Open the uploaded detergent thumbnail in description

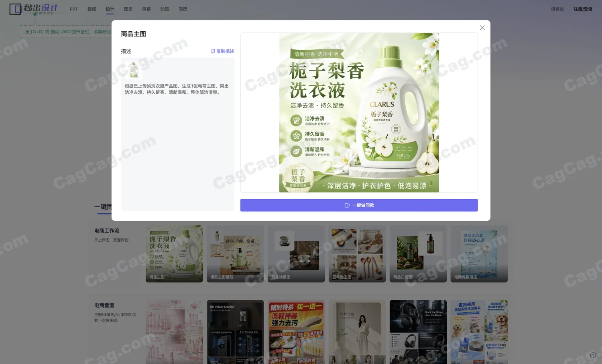(x=134, y=70)
